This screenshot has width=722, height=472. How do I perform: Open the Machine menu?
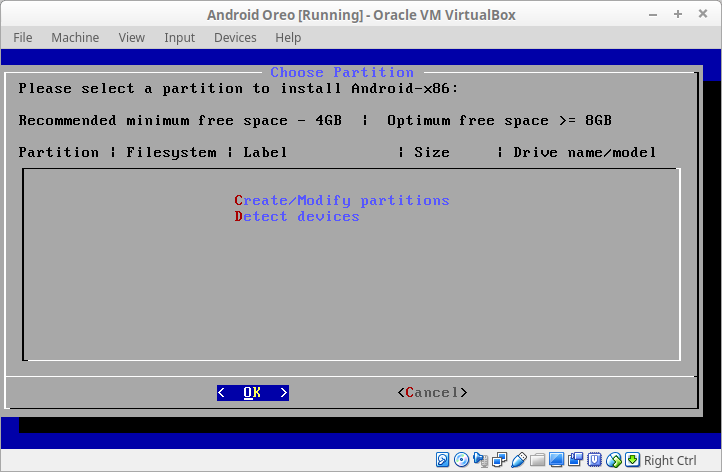(x=75, y=37)
